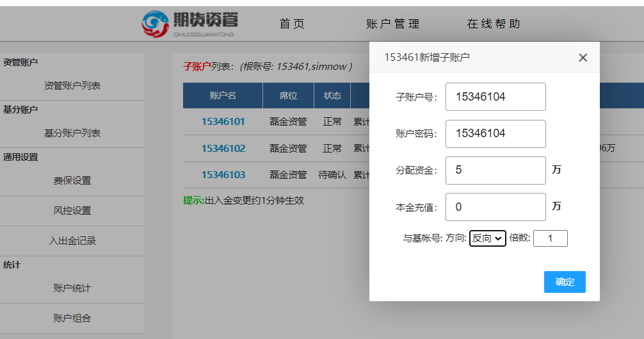Click into the 本金充值 field
This screenshot has height=339, width=644.
pyautogui.click(x=495, y=207)
